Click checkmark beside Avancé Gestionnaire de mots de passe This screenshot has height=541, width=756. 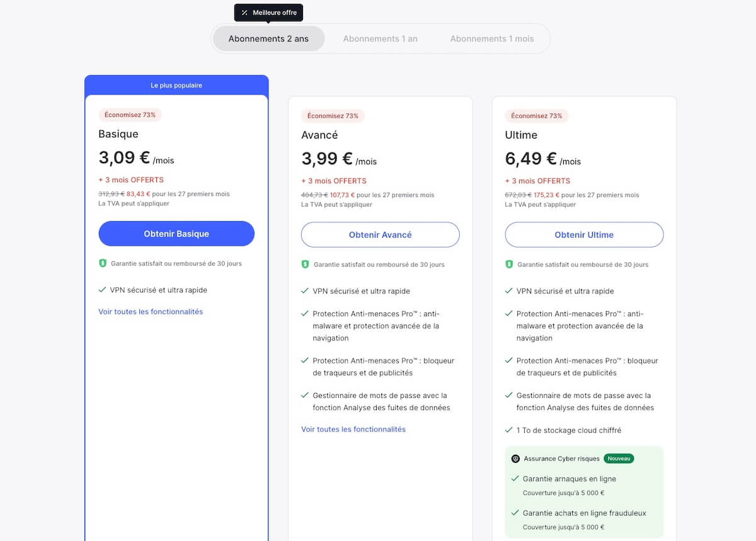click(305, 396)
